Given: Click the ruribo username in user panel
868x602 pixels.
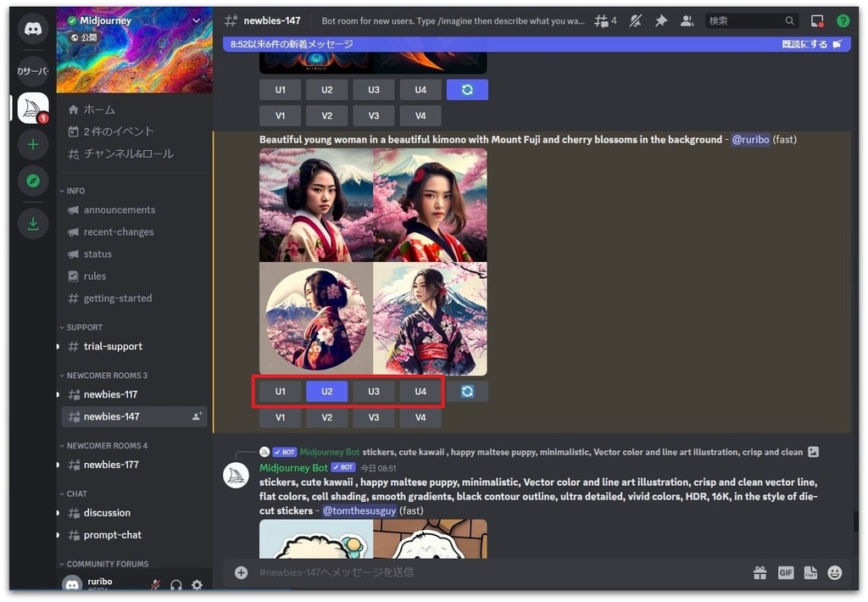Looking at the screenshot, I should [x=100, y=582].
